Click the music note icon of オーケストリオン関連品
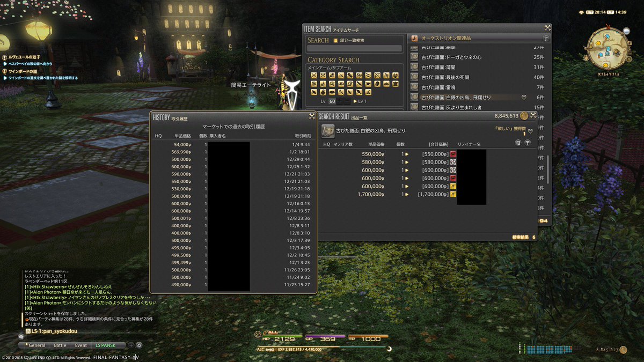Image resolution: width=644 pixels, height=362 pixels. click(414, 39)
